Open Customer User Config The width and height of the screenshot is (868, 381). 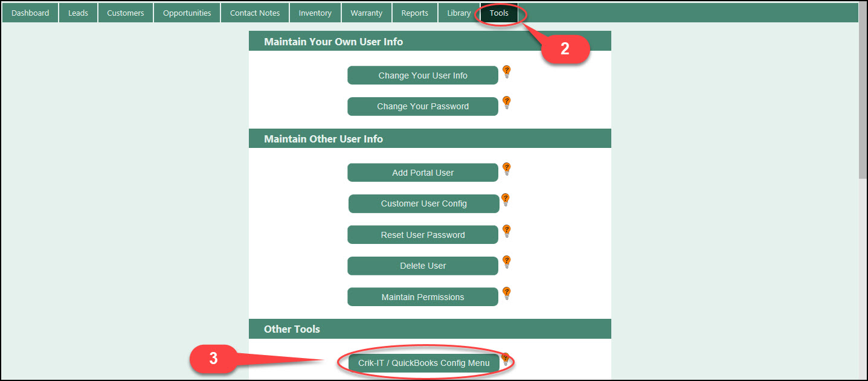pyautogui.click(x=423, y=203)
